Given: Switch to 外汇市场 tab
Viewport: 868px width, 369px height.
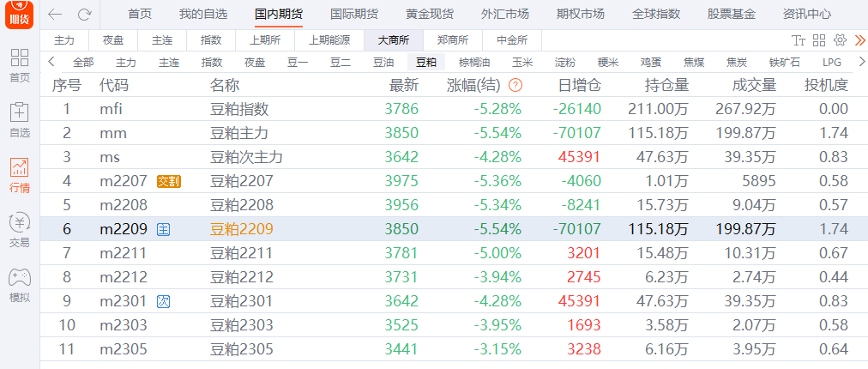Looking at the screenshot, I should click(505, 15).
